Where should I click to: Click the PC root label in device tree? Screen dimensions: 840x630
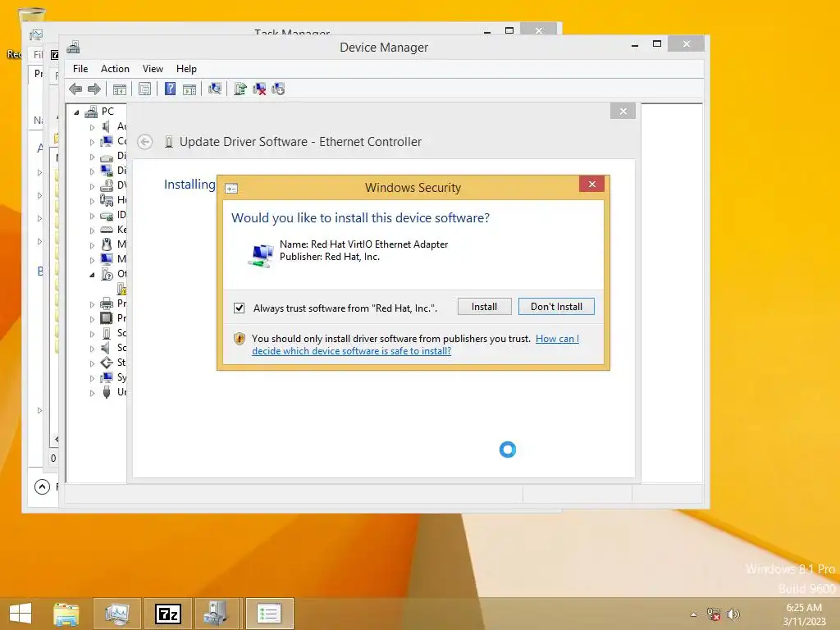coord(107,112)
